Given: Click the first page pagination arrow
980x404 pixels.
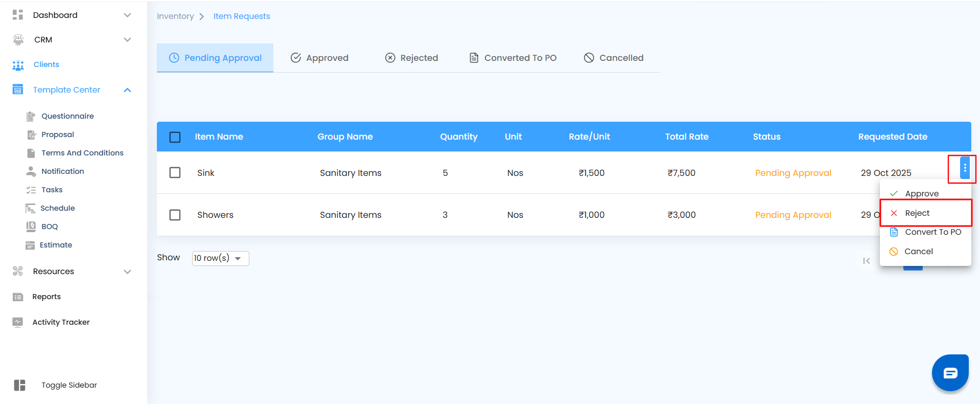Looking at the screenshot, I should click(x=866, y=261).
